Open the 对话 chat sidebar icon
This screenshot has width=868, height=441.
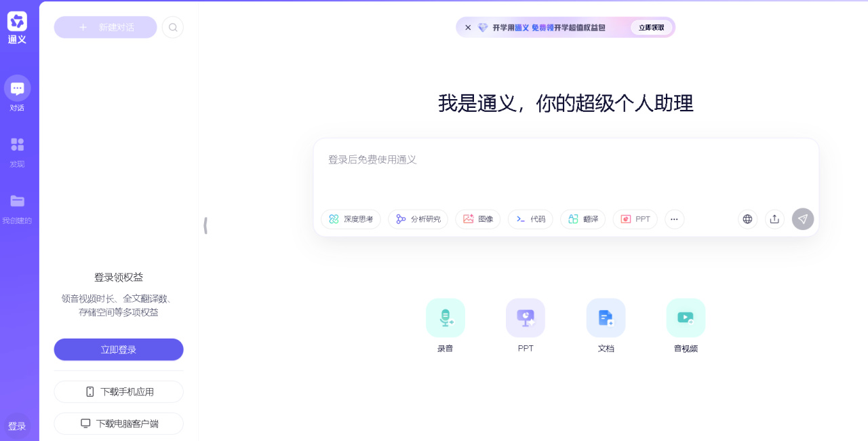tap(18, 88)
